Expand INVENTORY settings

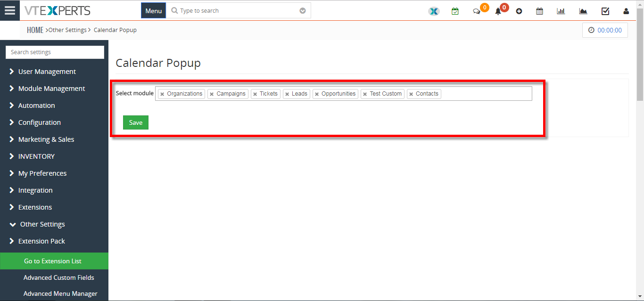pyautogui.click(x=54, y=156)
